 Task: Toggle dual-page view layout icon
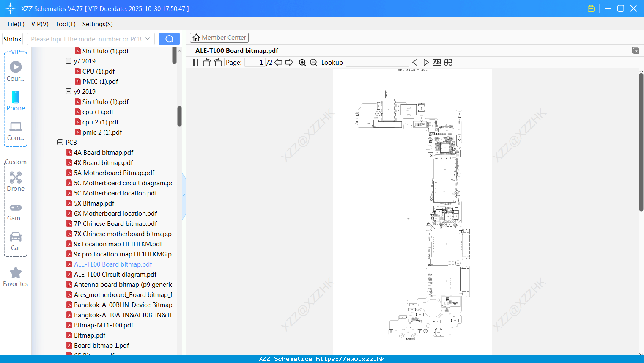[x=194, y=62]
